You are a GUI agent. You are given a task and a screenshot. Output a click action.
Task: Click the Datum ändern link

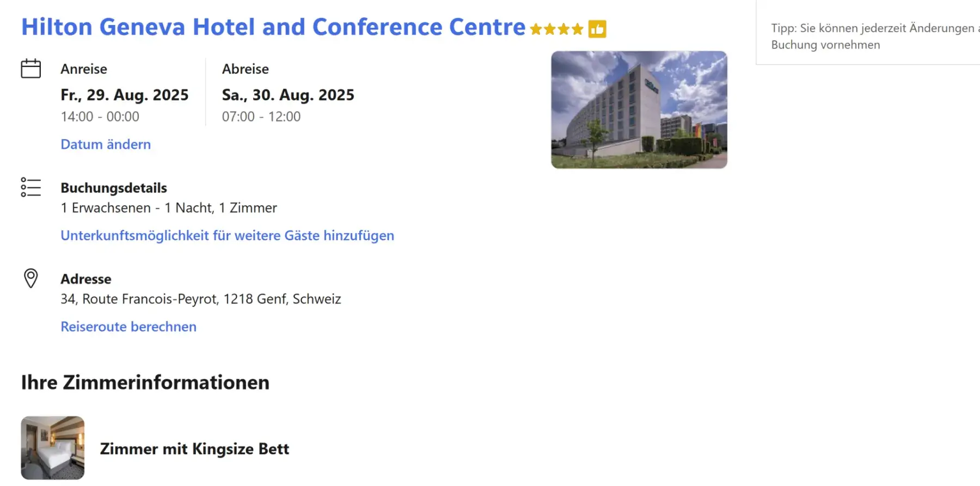pyautogui.click(x=106, y=144)
